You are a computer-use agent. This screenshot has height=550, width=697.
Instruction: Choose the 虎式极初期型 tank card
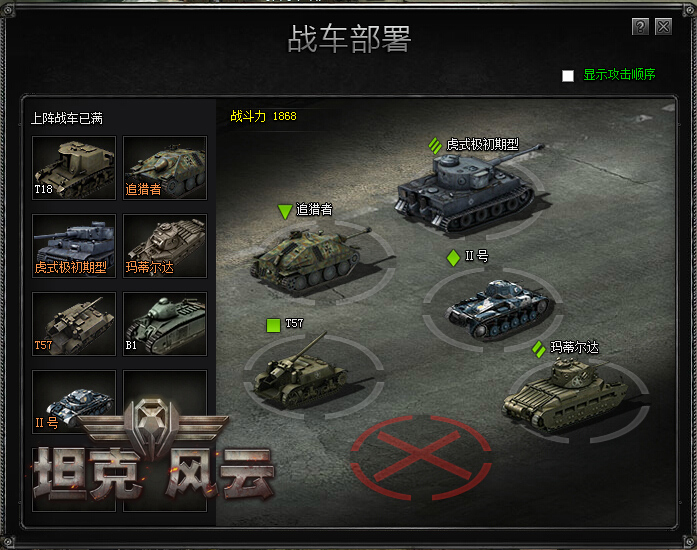click(74, 246)
